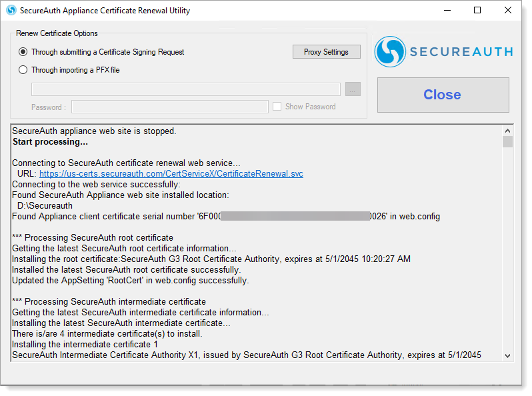This screenshot has height=396, width=532.
Task: Select importing a PFX file option
Action: point(23,70)
